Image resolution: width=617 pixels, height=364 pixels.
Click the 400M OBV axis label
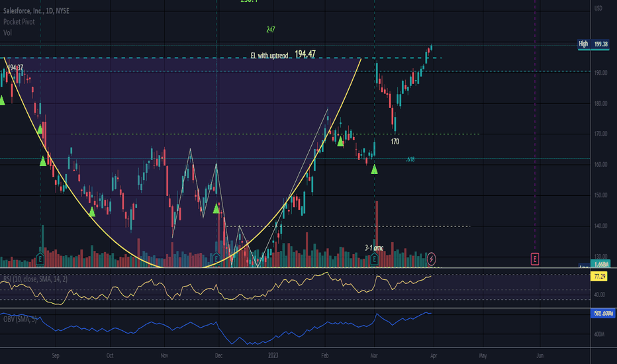599,334
